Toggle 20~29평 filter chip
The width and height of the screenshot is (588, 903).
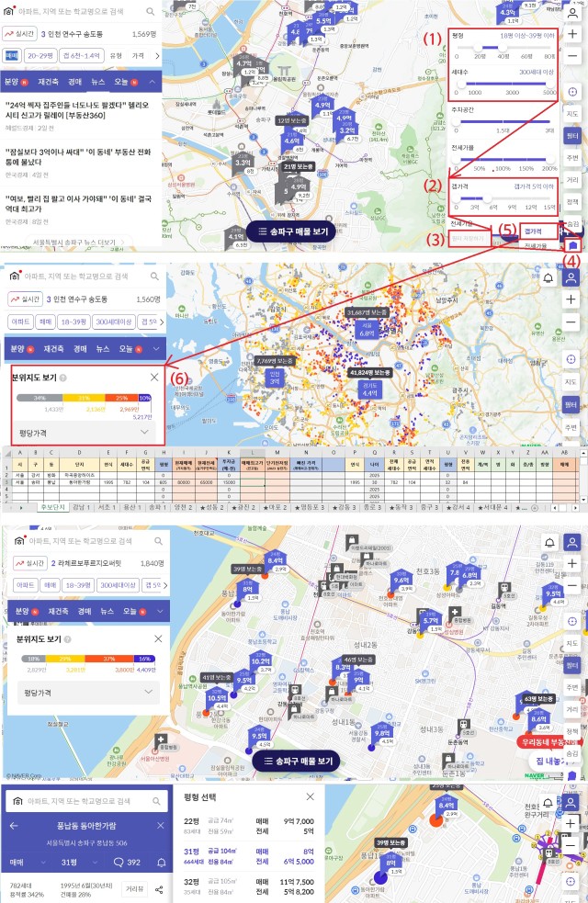coord(40,56)
